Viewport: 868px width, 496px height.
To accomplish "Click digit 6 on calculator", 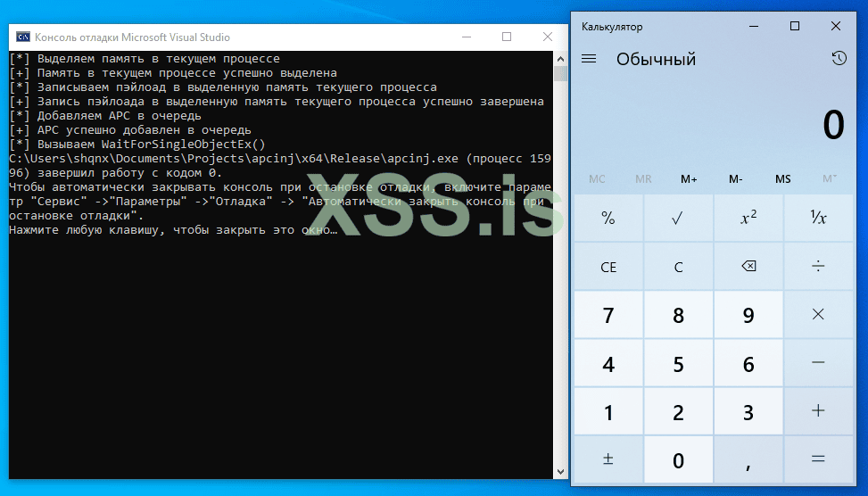I will (x=748, y=362).
